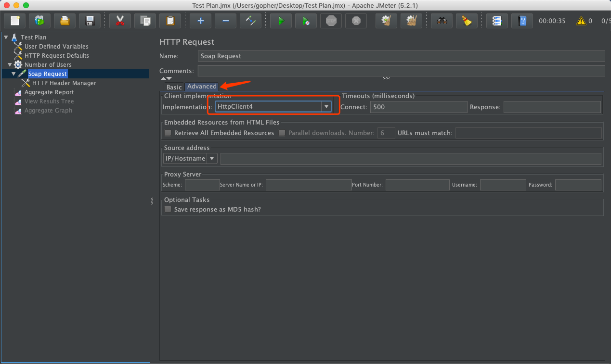The image size is (611, 364).
Task: Collapse the Test Plan tree node
Action: 6,37
